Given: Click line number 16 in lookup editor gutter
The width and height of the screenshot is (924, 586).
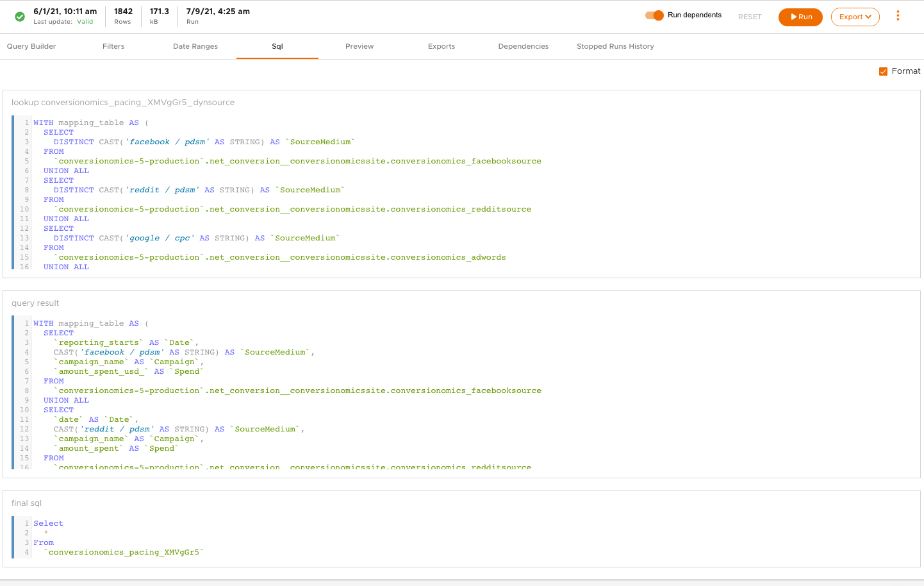Looking at the screenshot, I should click(x=24, y=267).
